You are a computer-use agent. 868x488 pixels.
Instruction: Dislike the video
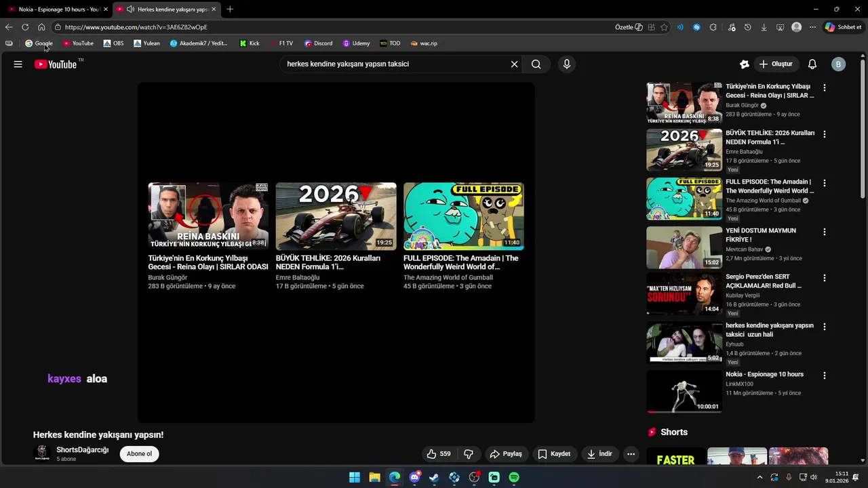(x=469, y=454)
